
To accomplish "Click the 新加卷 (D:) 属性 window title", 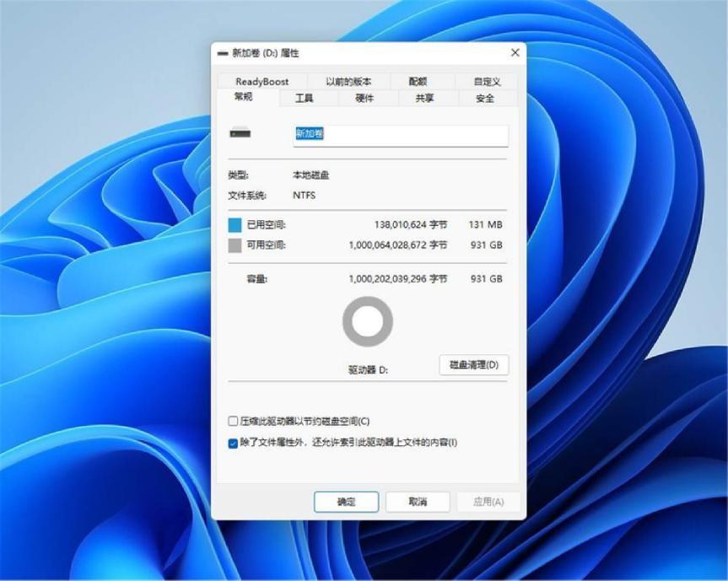I will pyautogui.click(x=266, y=53).
